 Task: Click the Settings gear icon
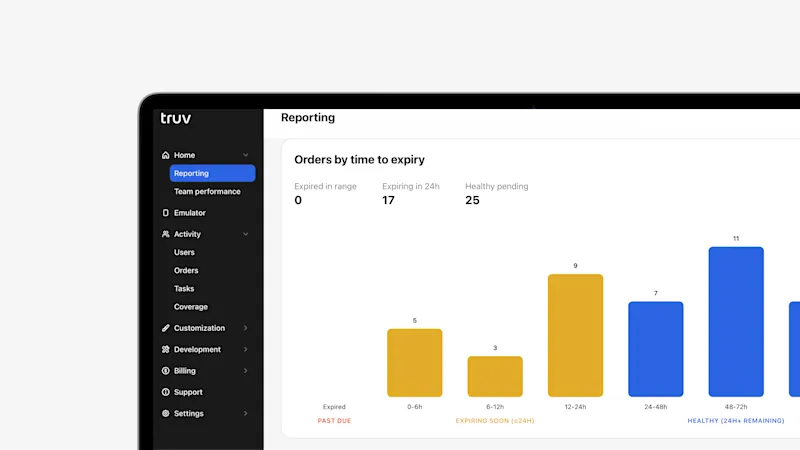[165, 414]
